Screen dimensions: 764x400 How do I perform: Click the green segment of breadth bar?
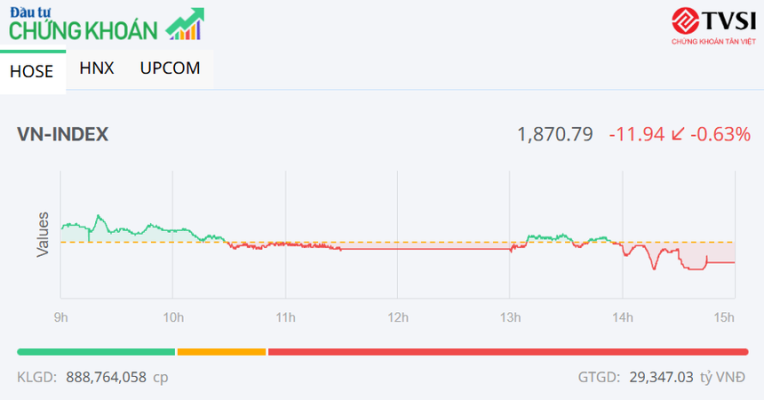pyautogui.click(x=96, y=351)
